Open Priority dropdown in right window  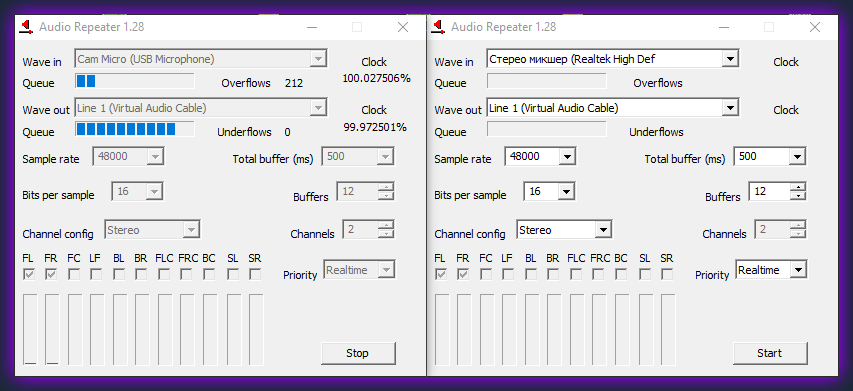pos(798,270)
